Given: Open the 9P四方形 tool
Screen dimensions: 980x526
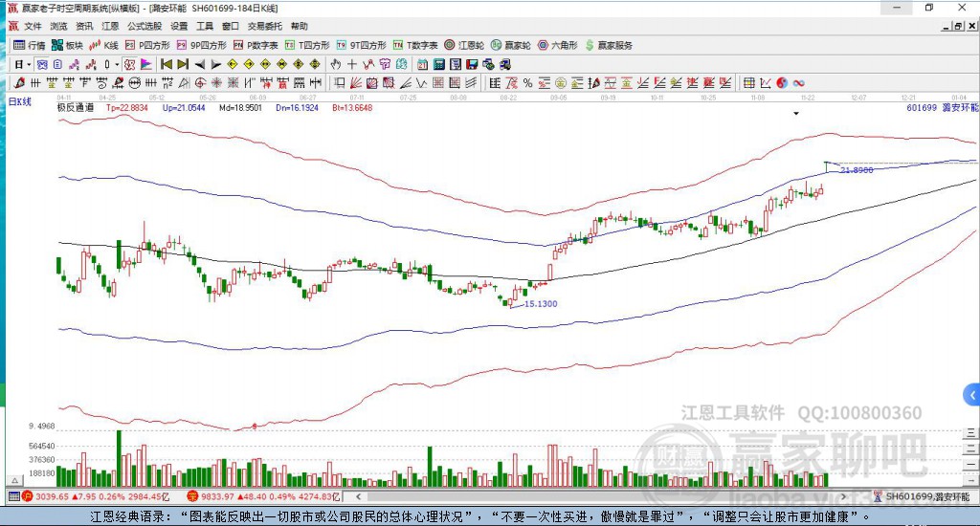Looking at the screenshot, I should [x=201, y=45].
